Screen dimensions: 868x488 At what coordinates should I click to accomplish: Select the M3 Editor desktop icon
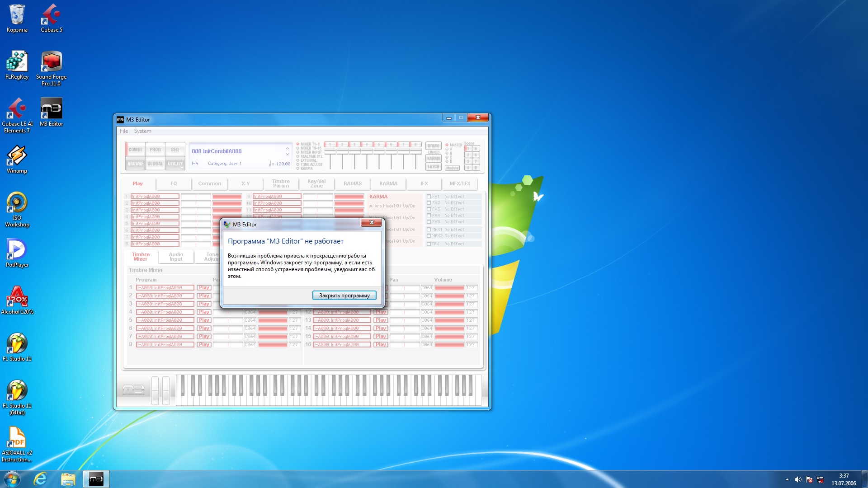(x=51, y=113)
